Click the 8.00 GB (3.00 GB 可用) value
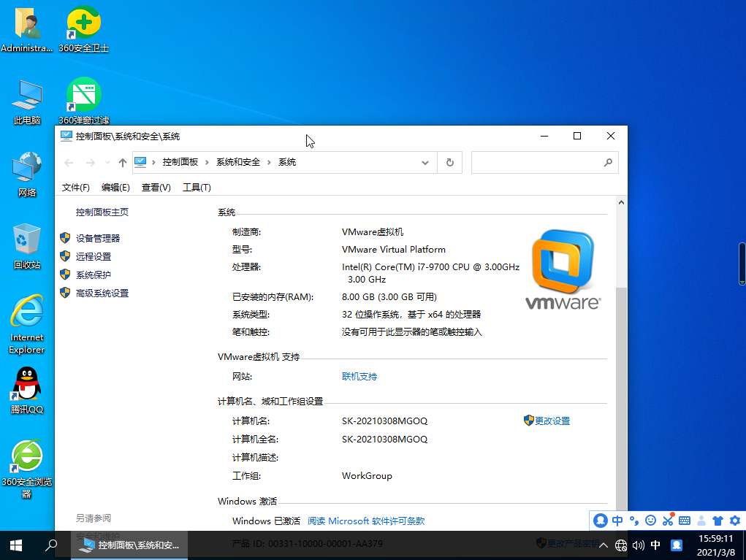746x560 pixels. tap(389, 297)
